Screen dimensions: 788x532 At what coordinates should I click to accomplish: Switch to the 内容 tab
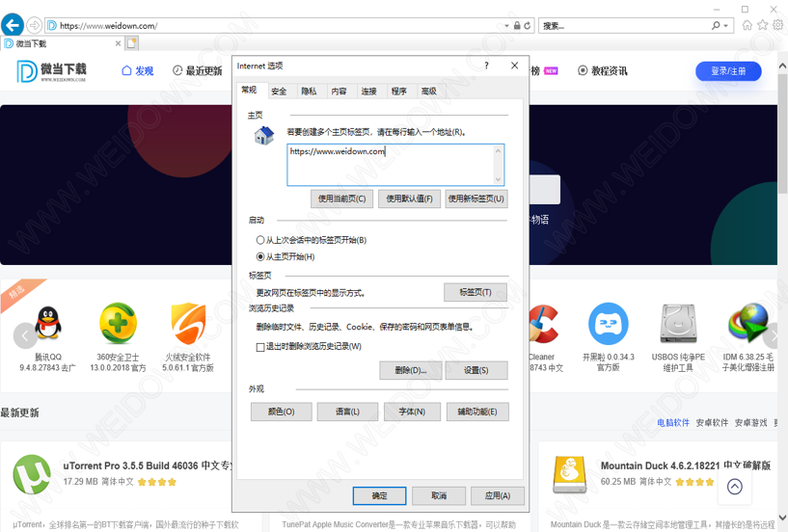[x=340, y=91]
